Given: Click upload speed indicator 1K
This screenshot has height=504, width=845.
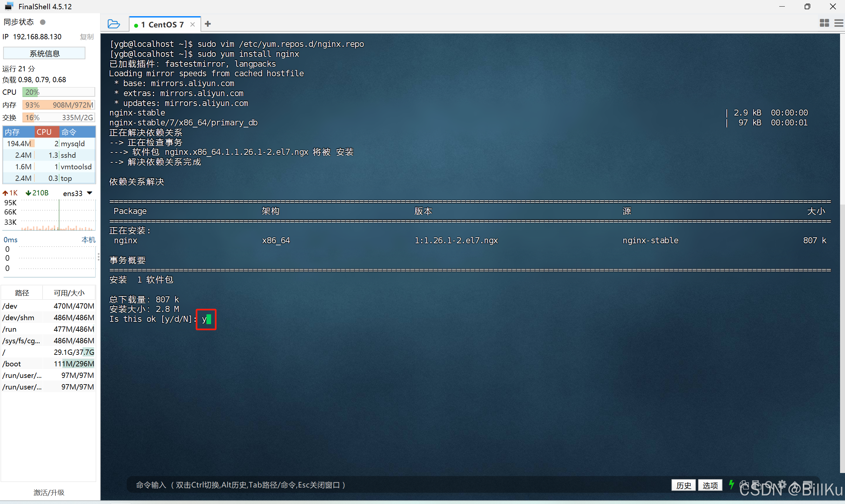Looking at the screenshot, I should [10, 193].
